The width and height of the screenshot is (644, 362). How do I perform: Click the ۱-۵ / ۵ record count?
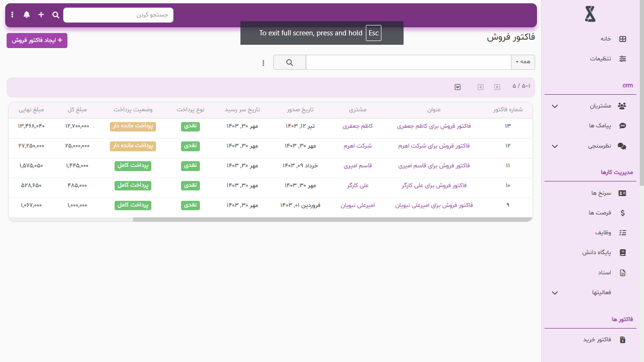tap(521, 86)
